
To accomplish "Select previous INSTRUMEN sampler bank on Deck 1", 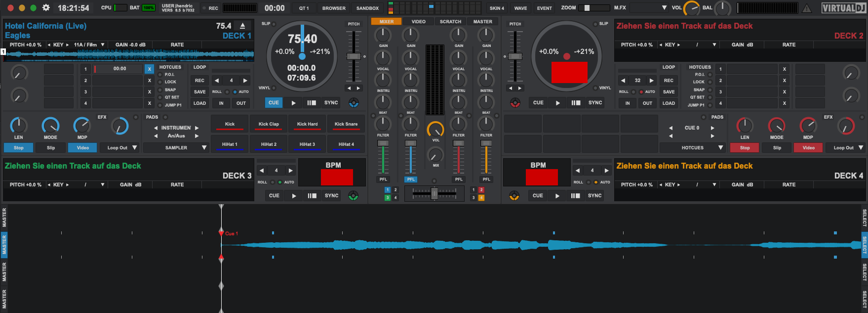I will point(156,128).
